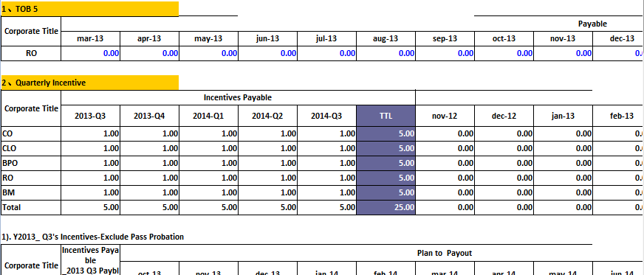This screenshot has width=644, height=275.
Task: Click the RO row label in Quarterly Incentive table
Action: pyautogui.click(x=31, y=178)
